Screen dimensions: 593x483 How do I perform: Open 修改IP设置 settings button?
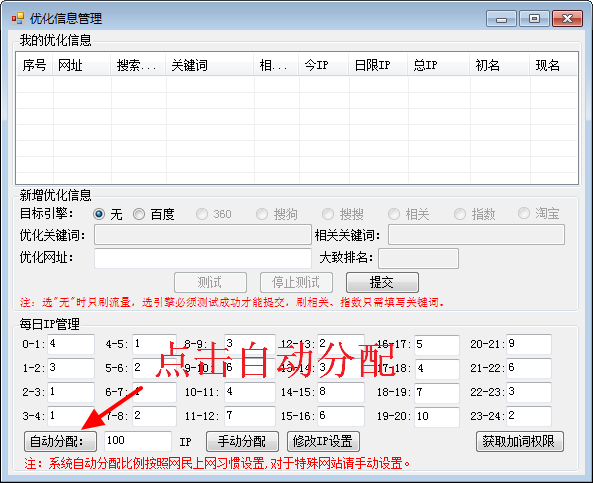323,441
